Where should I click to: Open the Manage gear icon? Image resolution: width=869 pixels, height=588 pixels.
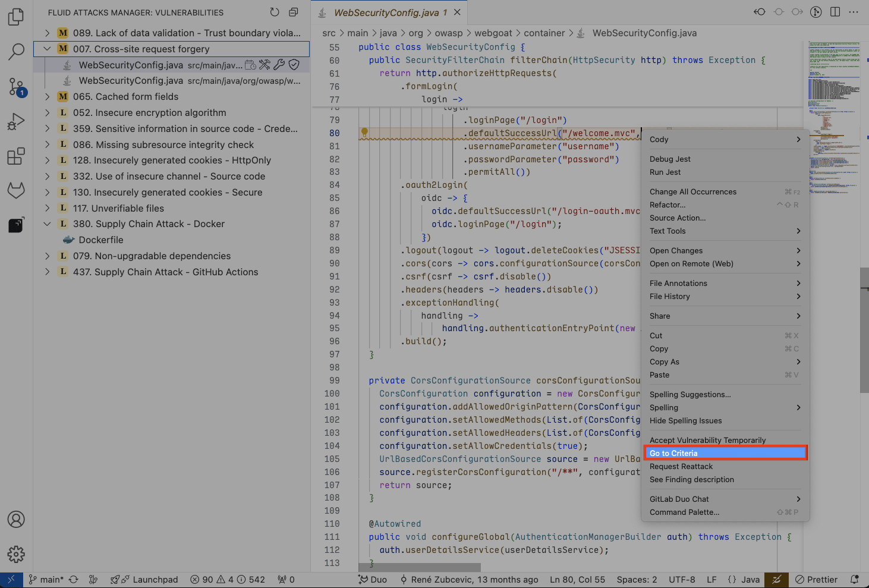[x=16, y=554]
